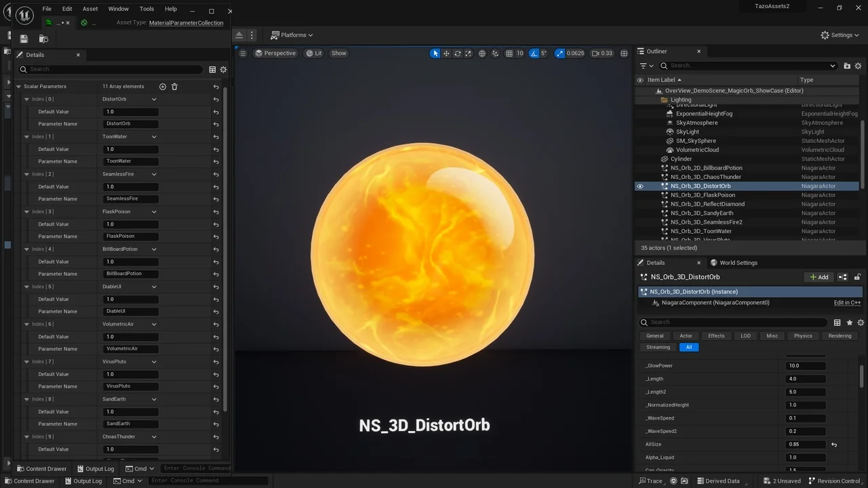868x488 pixels.
Task: Select the Rotate tool in viewport toolbar
Action: pos(458,53)
